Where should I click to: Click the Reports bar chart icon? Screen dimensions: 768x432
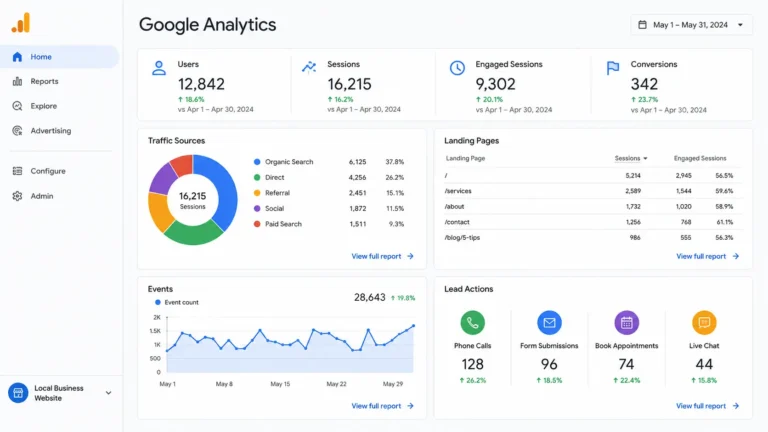coord(17,81)
